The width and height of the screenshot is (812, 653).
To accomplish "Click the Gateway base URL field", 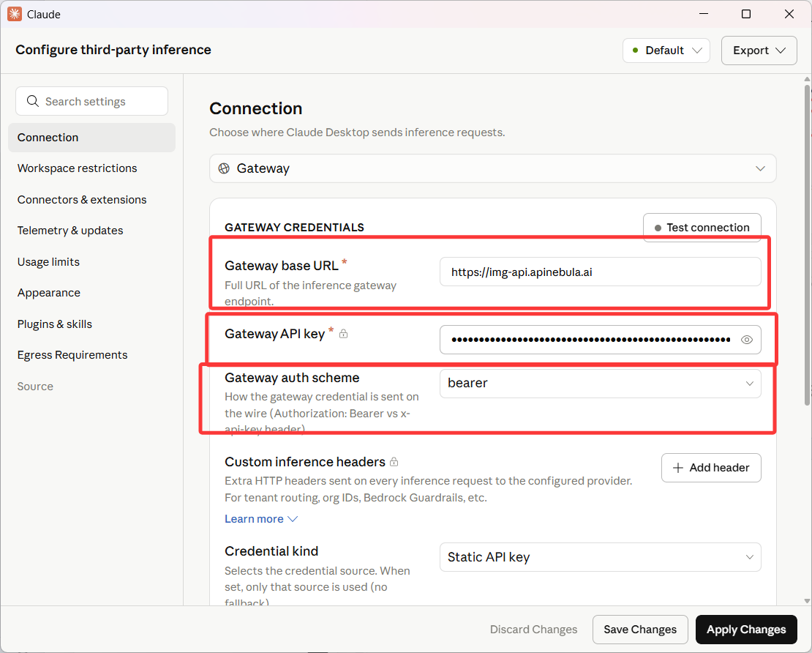I will tap(600, 272).
